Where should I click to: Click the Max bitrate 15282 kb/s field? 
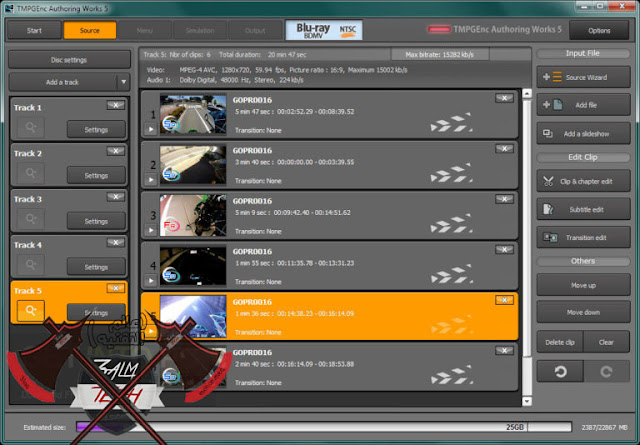click(440, 54)
